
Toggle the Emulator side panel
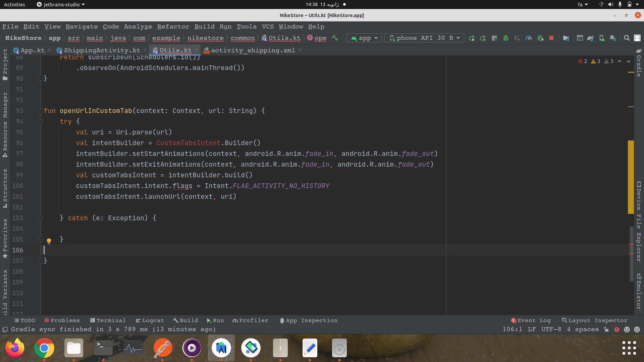click(x=639, y=292)
